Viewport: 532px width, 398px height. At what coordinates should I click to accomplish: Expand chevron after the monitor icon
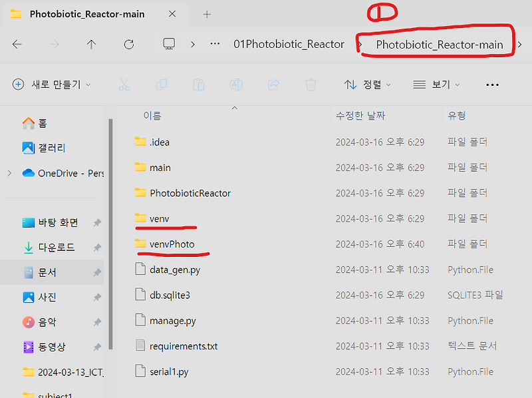[x=193, y=44]
